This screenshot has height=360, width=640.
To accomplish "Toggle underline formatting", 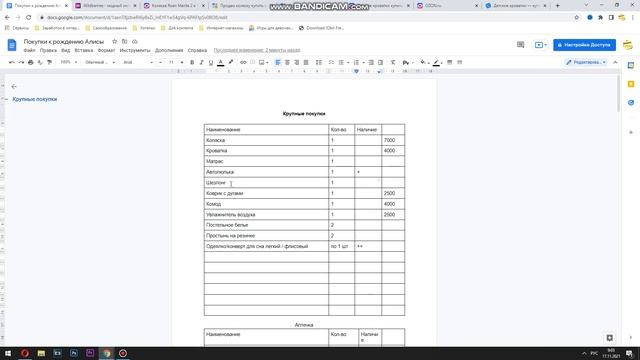I will pyautogui.click(x=211, y=62).
